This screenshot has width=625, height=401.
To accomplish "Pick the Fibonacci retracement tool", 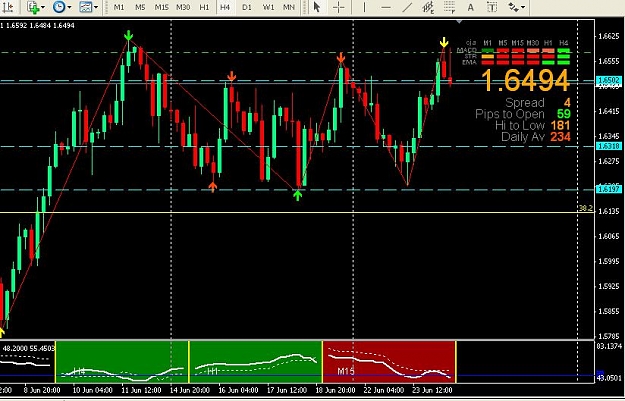I will [449, 7].
